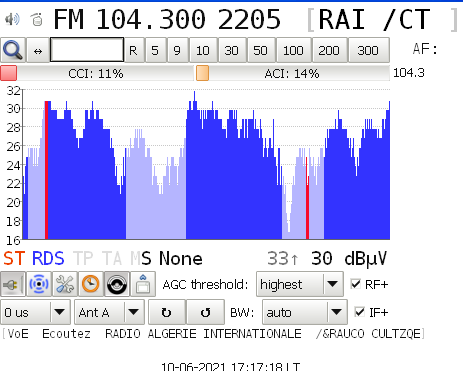Open the BW auto dropdown
This screenshot has width=463, height=371.
coord(305,312)
